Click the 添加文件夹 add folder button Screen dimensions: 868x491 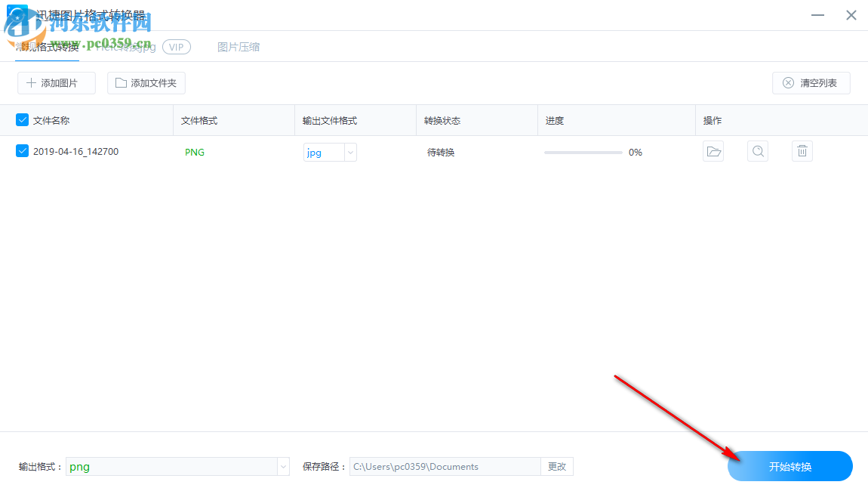click(146, 83)
